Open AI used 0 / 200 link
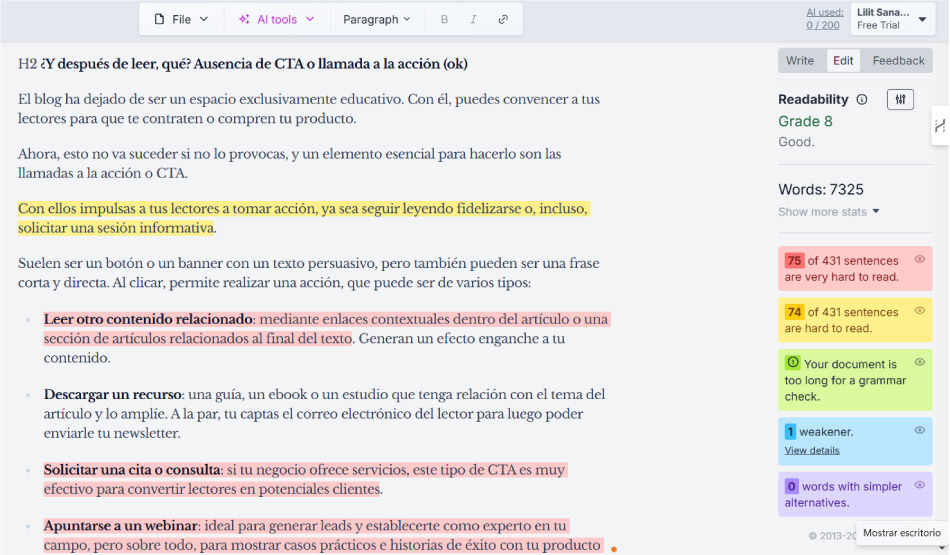This screenshot has height=555, width=950. pos(823,19)
